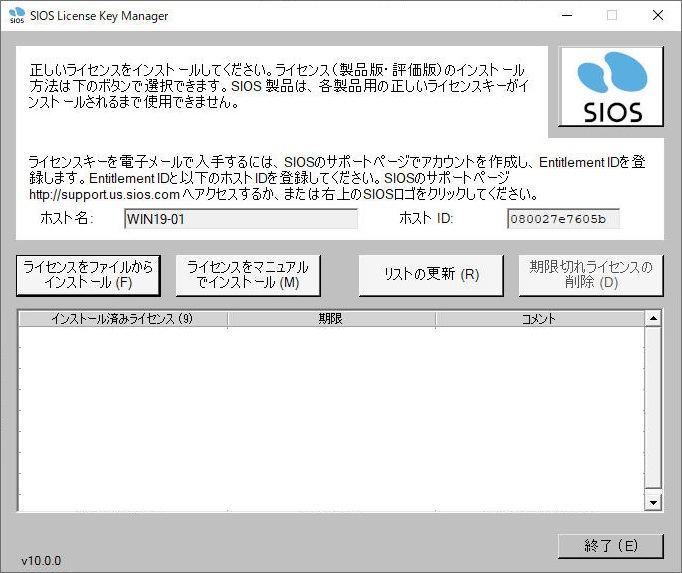The width and height of the screenshot is (682, 573).
Task: Exit using the 終了 (E) button
Action: point(610,546)
